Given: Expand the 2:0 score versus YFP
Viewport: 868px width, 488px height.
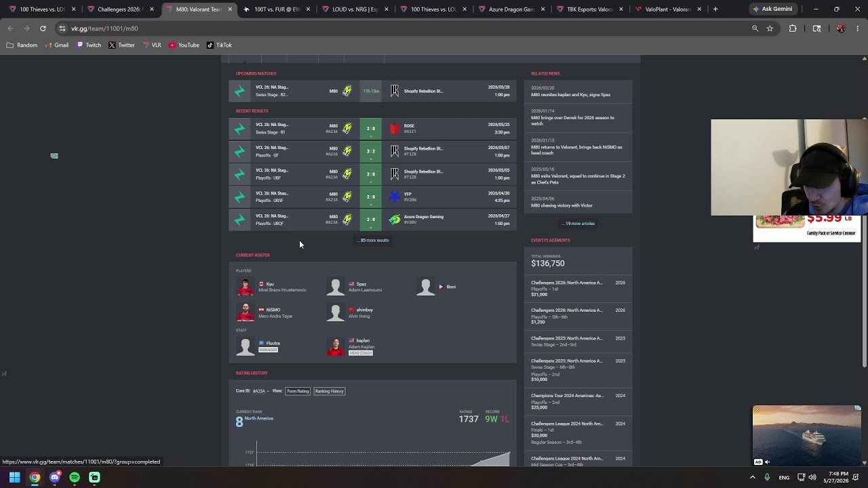Looking at the screenshot, I should point(370,197).
